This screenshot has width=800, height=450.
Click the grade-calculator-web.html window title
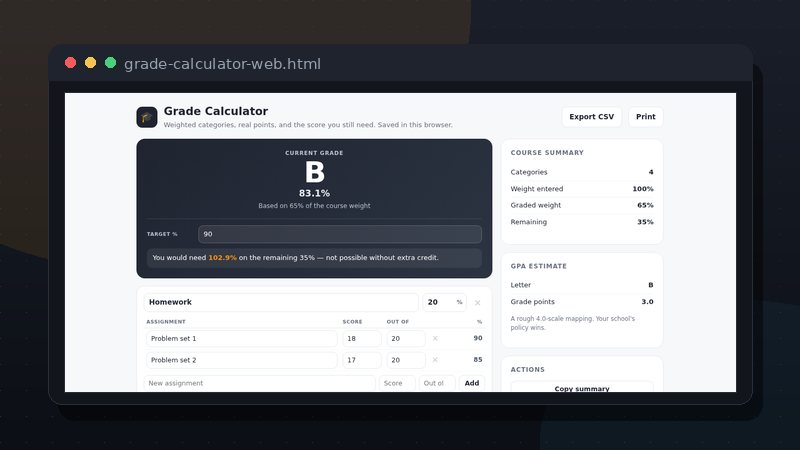coord(222,64)
